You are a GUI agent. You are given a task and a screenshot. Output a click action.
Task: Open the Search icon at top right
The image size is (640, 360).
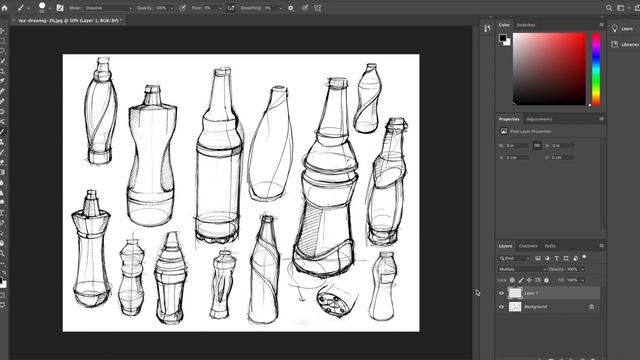point(609,8)
